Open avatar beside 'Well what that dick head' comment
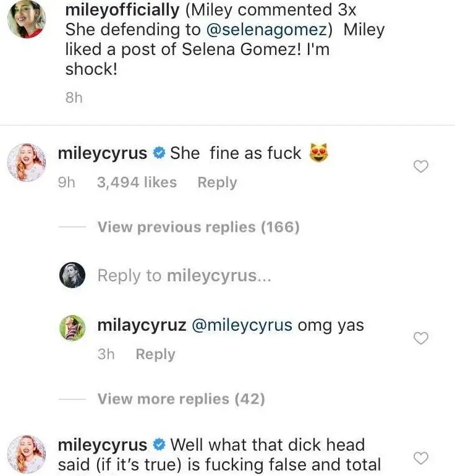The width and height of the screenshot is (455, 476). 25,454
